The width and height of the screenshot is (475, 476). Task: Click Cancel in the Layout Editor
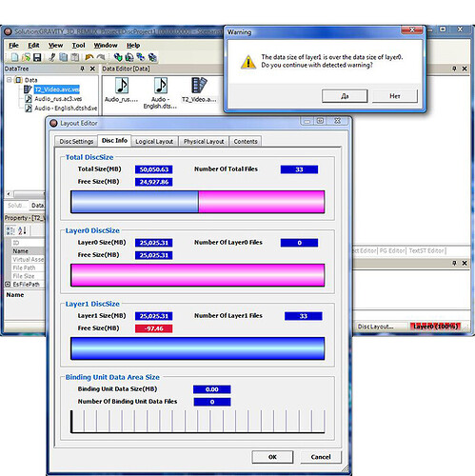321,457
